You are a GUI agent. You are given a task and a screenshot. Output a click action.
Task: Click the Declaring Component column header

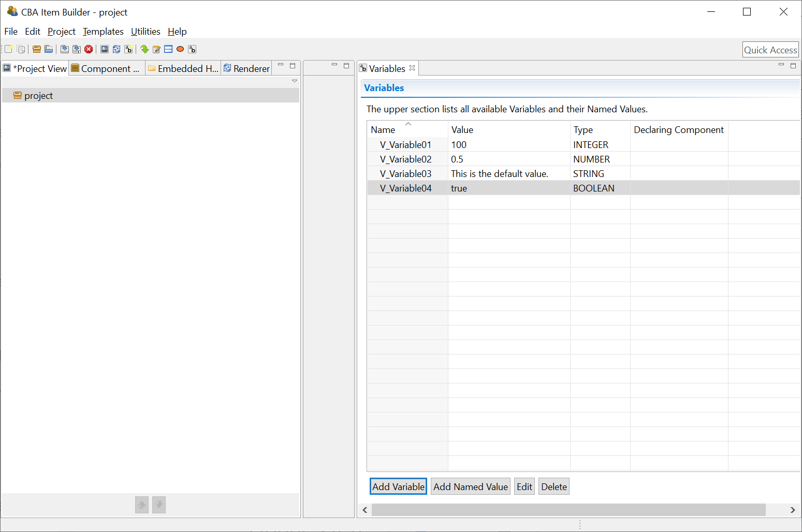pos(679,130)
